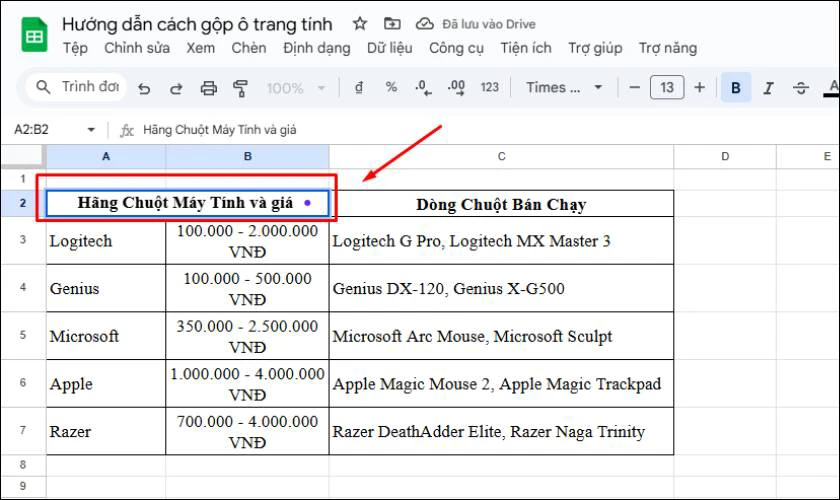Decrease decimal places
Screen dimensions: 840x500
(x=423, y=87)
